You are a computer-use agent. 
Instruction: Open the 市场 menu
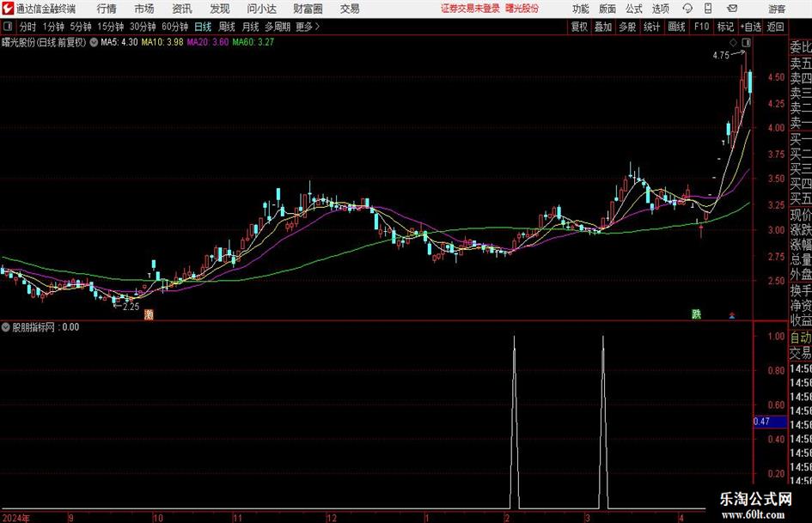click(x=144, y=9)
